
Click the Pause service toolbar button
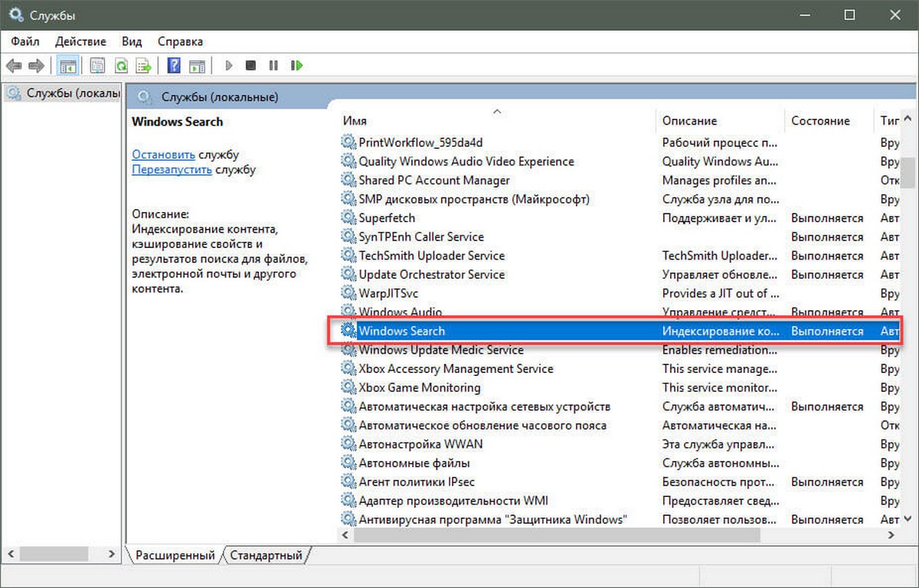pos(273,66)
